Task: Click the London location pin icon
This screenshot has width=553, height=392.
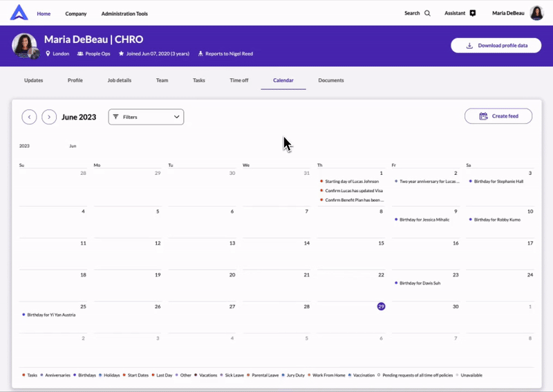Action: coord(48,54)
